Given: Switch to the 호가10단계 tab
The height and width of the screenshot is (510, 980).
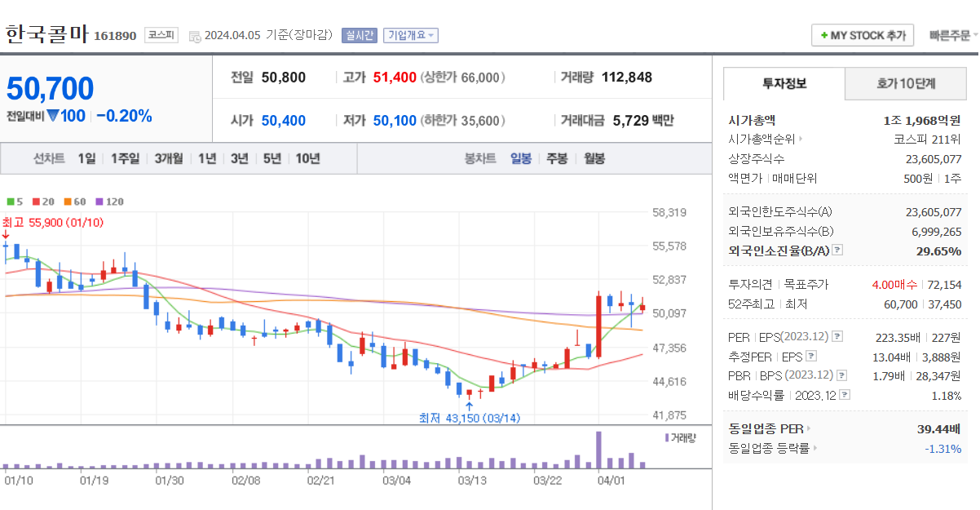Looking at the screenshot, I should tap(906, 83).
